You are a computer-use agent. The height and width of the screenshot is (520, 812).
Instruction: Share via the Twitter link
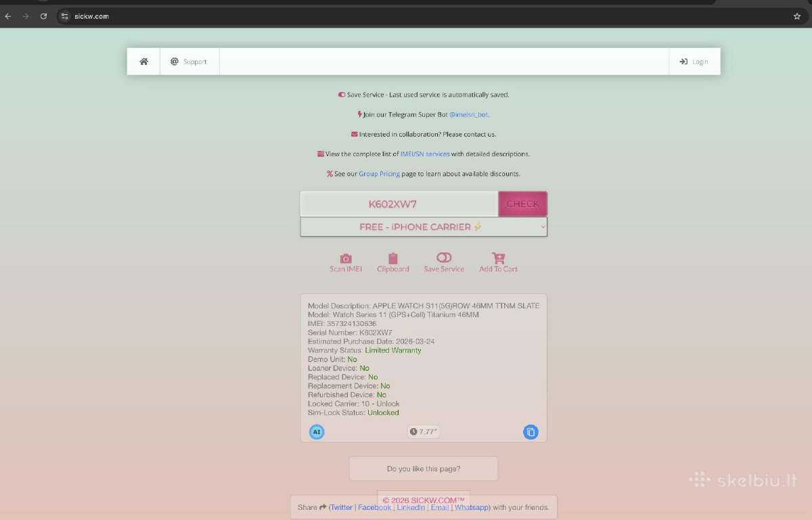pyautogui.click(x=342, y=507)
